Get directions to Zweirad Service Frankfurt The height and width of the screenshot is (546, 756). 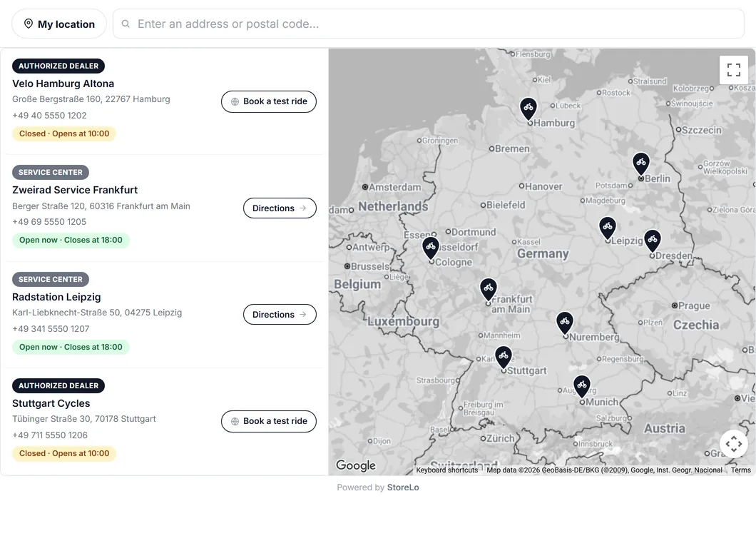(x=280, y=208)
